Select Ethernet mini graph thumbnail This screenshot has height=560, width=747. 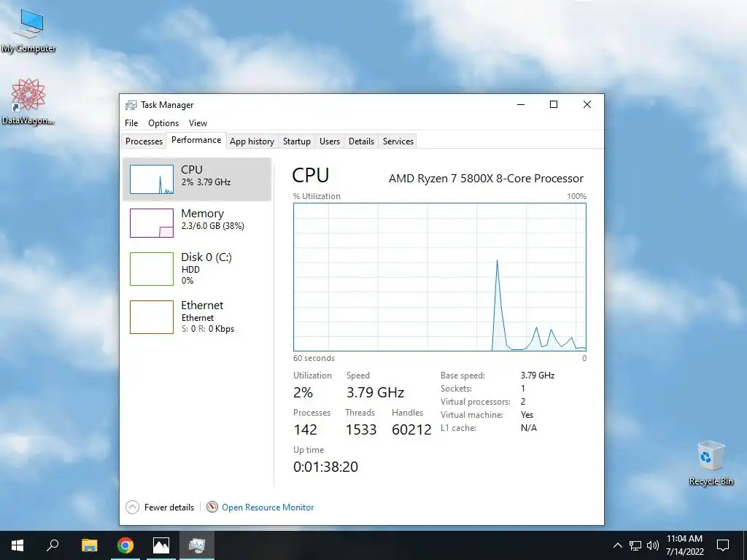pyautogui.click(x=152, y=317)
